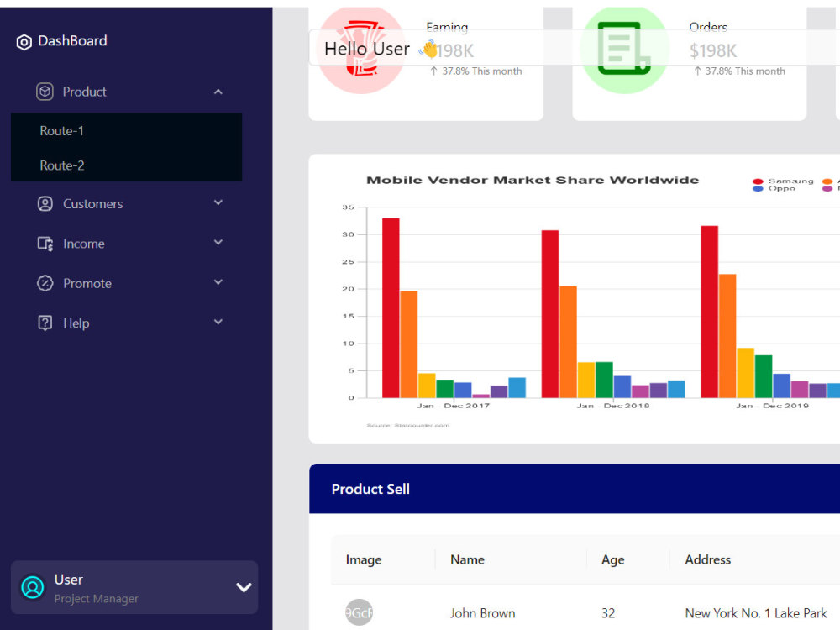Open Route-2 under Product
The width and height of the screenshot is (840, 630).
[x=127, y=165]
